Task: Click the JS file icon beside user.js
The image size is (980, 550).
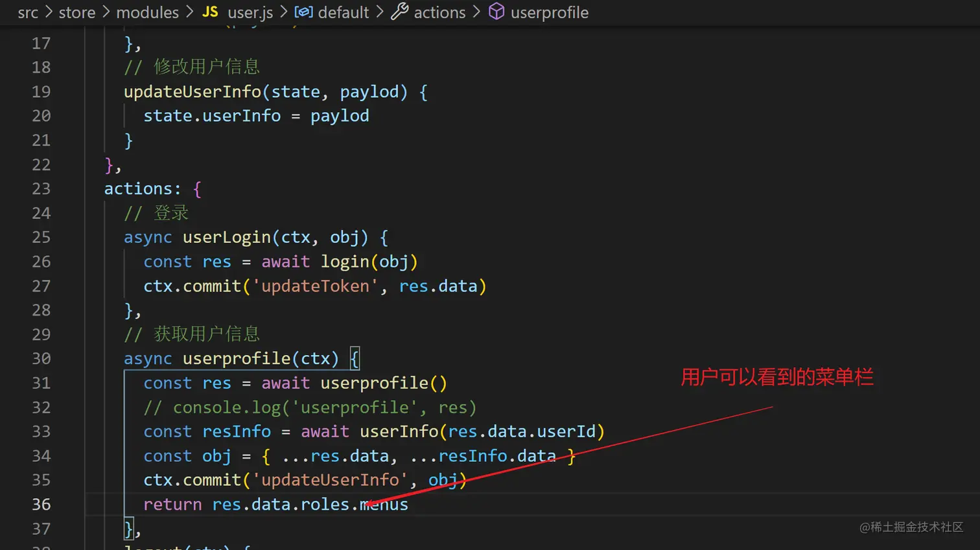Action: click(210, 12)
